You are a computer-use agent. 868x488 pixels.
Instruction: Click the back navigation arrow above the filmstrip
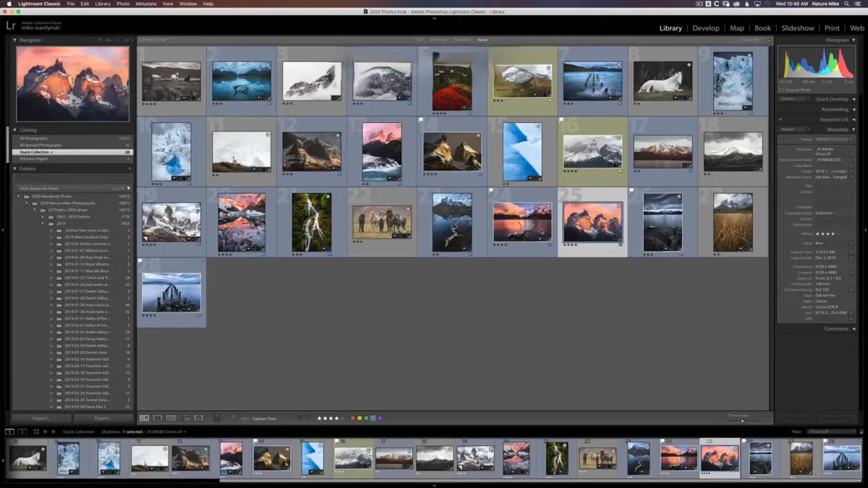click(x=45, y=432)
